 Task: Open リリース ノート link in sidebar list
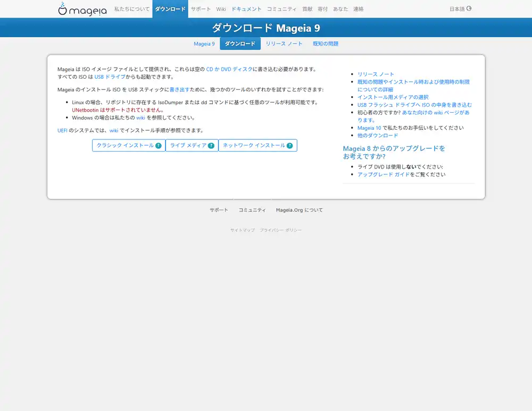(x=376, y=74)
